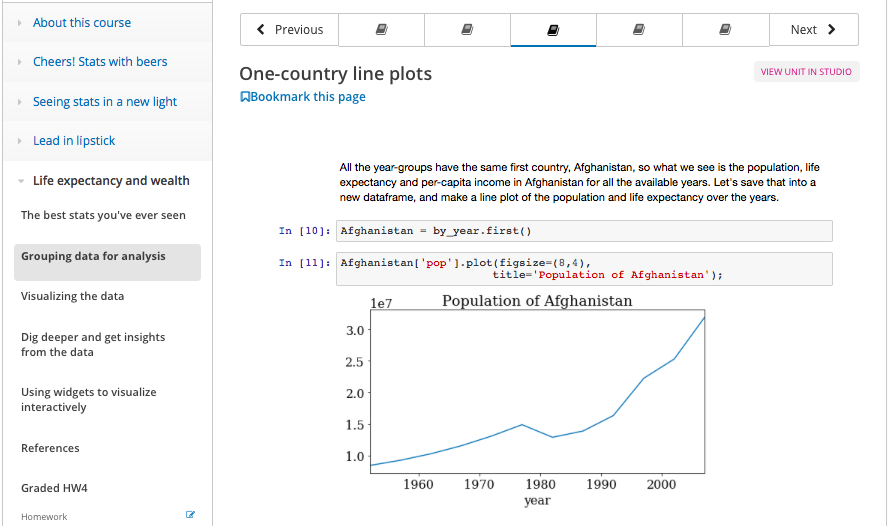This screenshot has height=526, width=892.
Task: Go to the Next unit
Action: (x=813, y=30)
